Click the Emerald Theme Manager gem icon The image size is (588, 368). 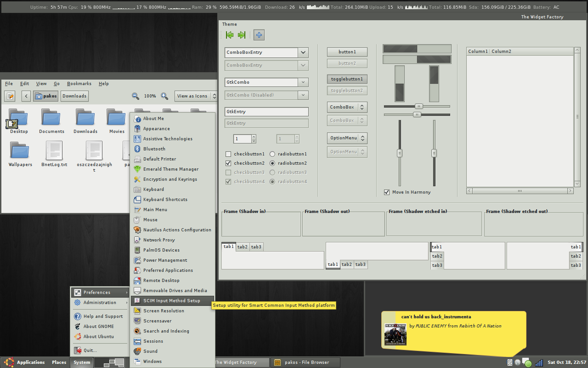138,169
